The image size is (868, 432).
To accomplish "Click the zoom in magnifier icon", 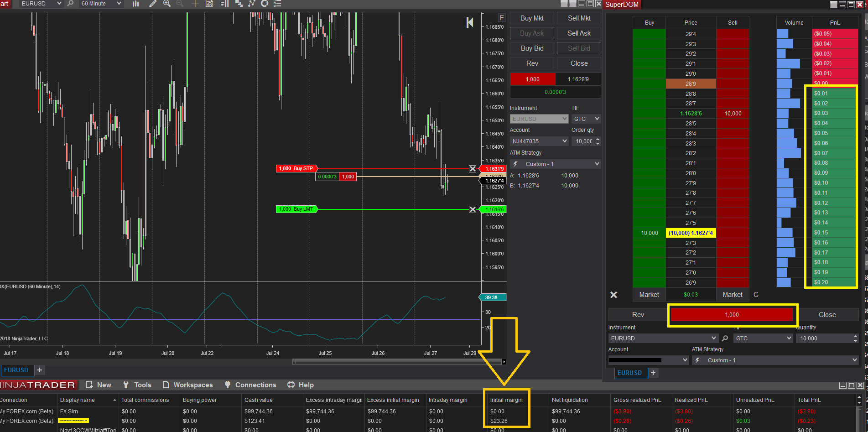I will [167, 4].
